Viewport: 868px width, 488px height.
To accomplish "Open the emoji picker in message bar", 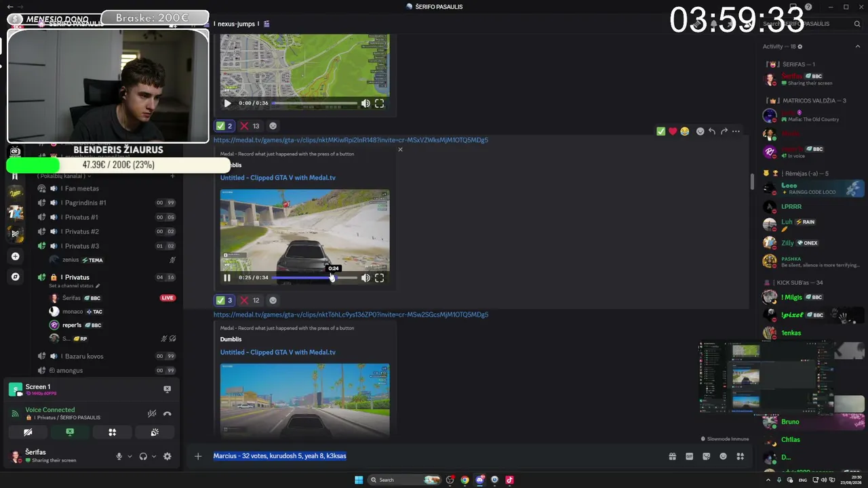I will pos(723,456).
